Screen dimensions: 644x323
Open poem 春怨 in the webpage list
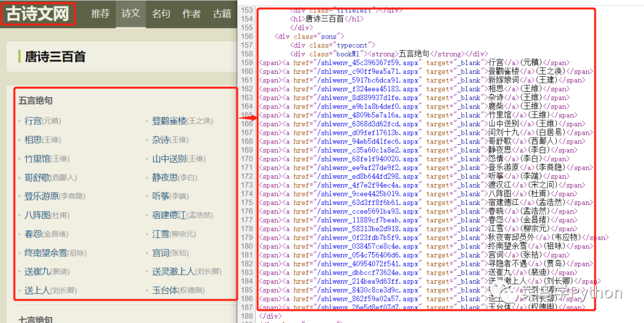[33, 234]
